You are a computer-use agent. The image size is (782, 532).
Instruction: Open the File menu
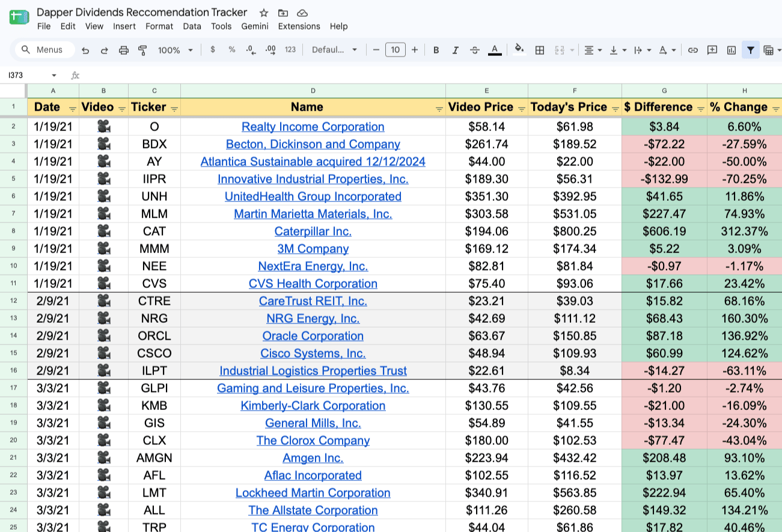(x=44, y=26)
